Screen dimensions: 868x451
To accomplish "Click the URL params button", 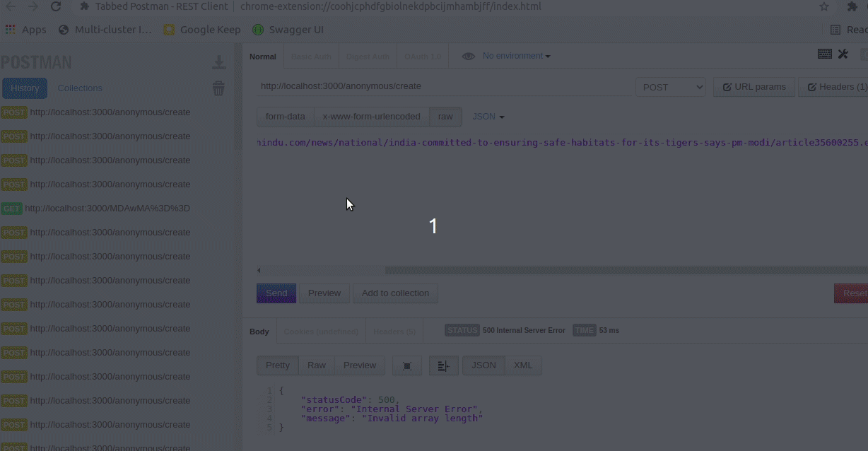I will click(x=754, y=87).
